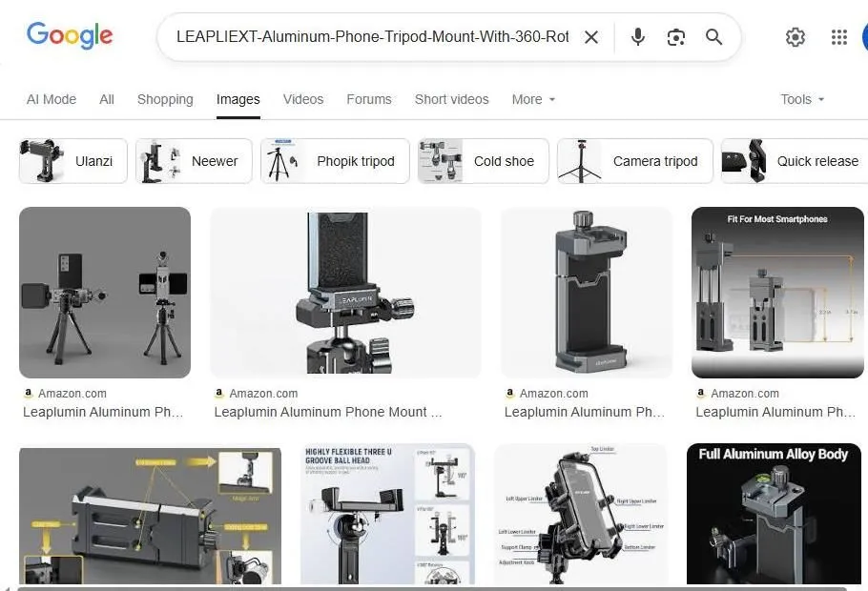Enable the Cold shoe filter chip
The width and height of the screenshot is (868, 591).
coord(482,160)
